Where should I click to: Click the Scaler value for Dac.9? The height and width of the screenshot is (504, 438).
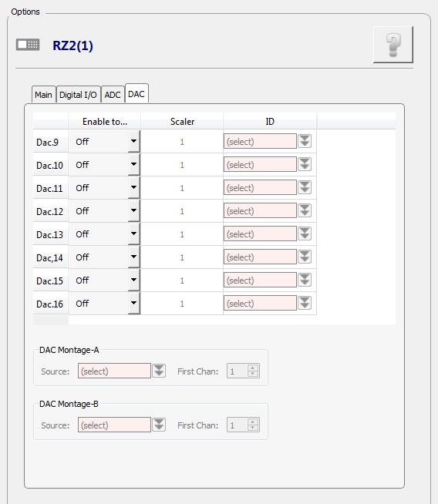(x=182, y=142)
